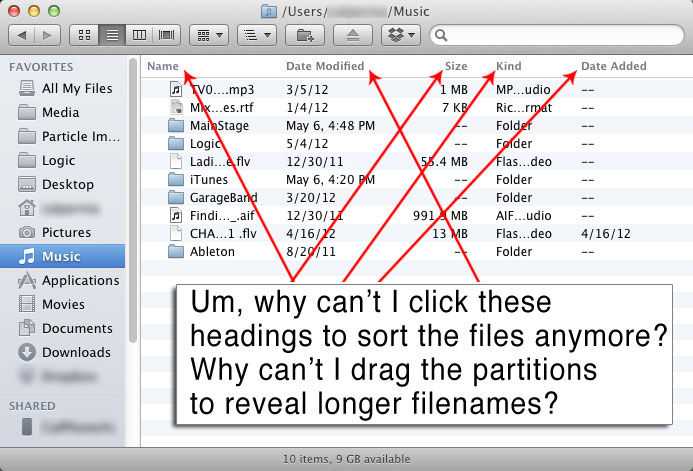Click the Ableton file name
The image size is (693, 471).
(x=212, y=251)
